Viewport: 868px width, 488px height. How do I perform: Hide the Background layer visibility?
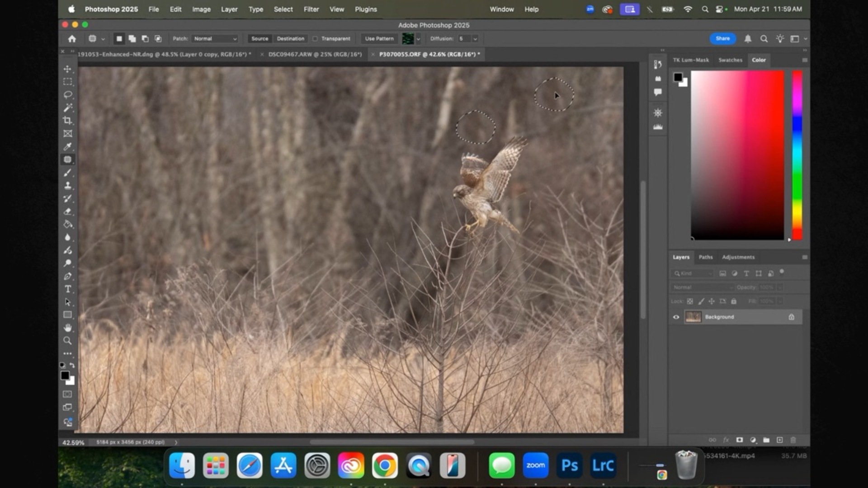[675, 317]
